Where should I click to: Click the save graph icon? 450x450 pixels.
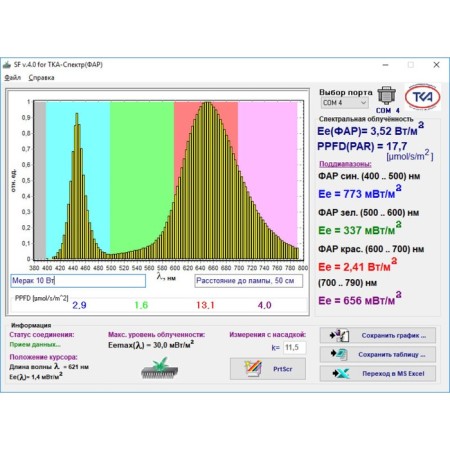point(339,335)
